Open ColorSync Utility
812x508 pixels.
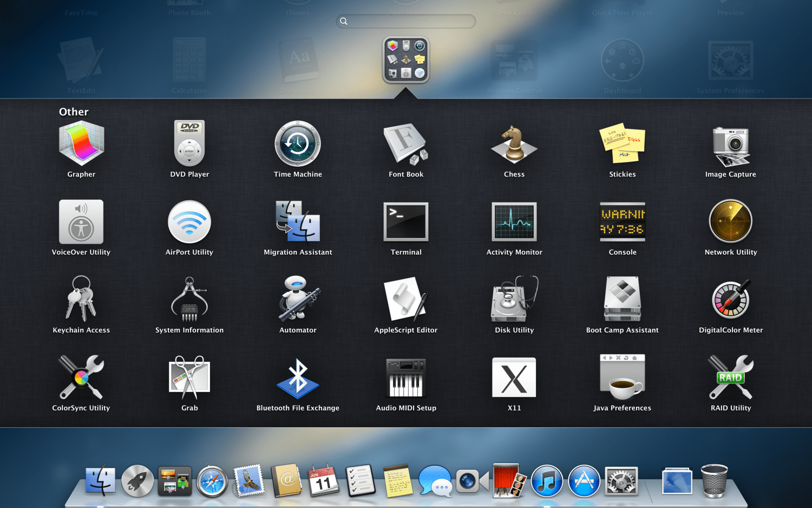click(x=81, y=377)
